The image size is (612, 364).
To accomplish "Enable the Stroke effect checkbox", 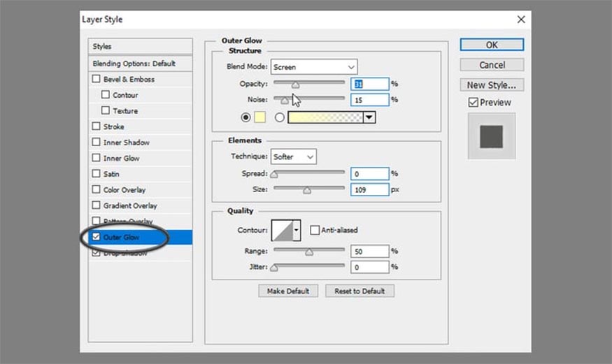I will click(96, 126).
